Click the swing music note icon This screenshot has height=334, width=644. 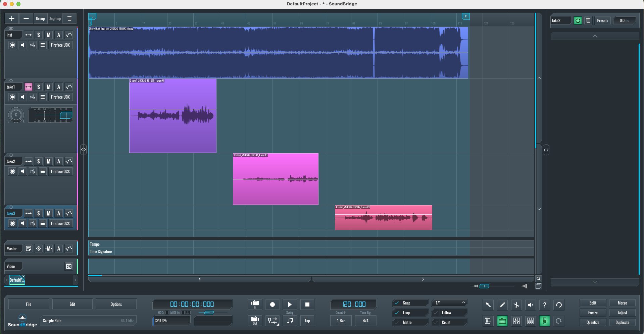click(x=290, y=321)
